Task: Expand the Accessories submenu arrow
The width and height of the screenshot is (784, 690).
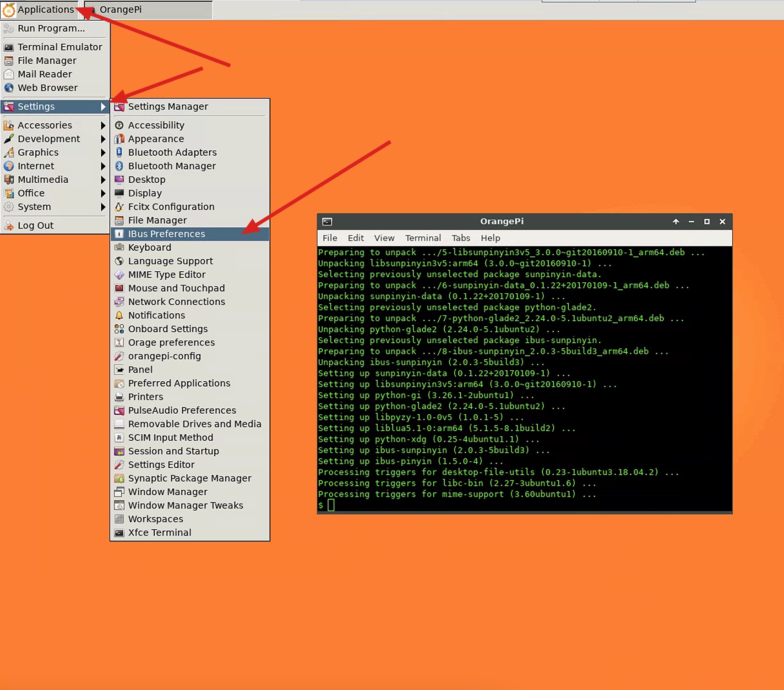Action: (x=103, y=126)
